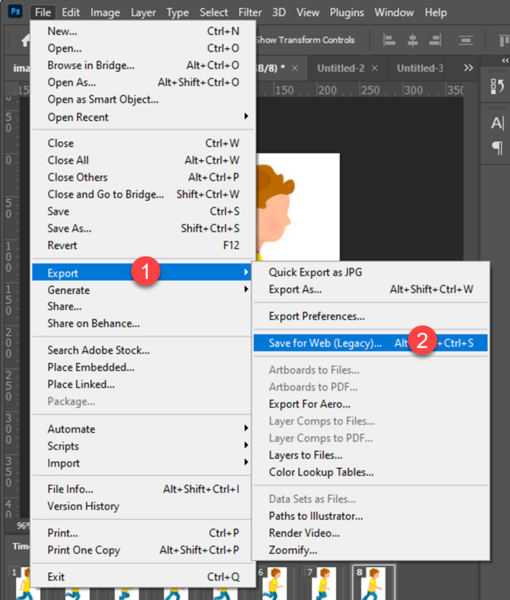Open the Window menu
510x600 pixels.
pyautogui.click(x=394, y=13)
